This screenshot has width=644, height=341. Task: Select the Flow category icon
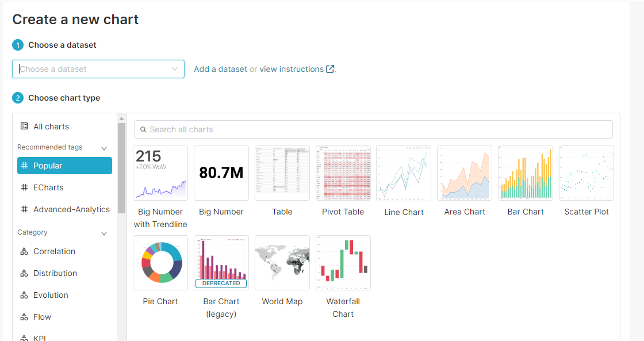[24, 317]
